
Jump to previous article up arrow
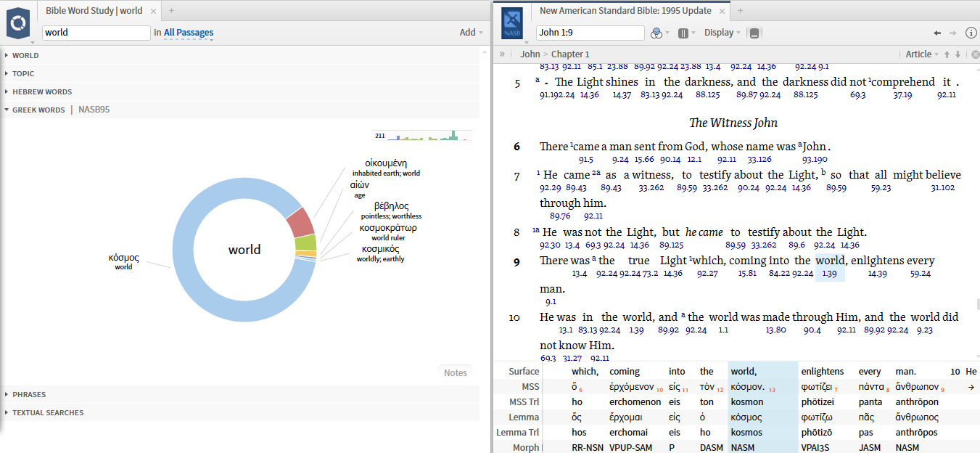click(947, 54)
